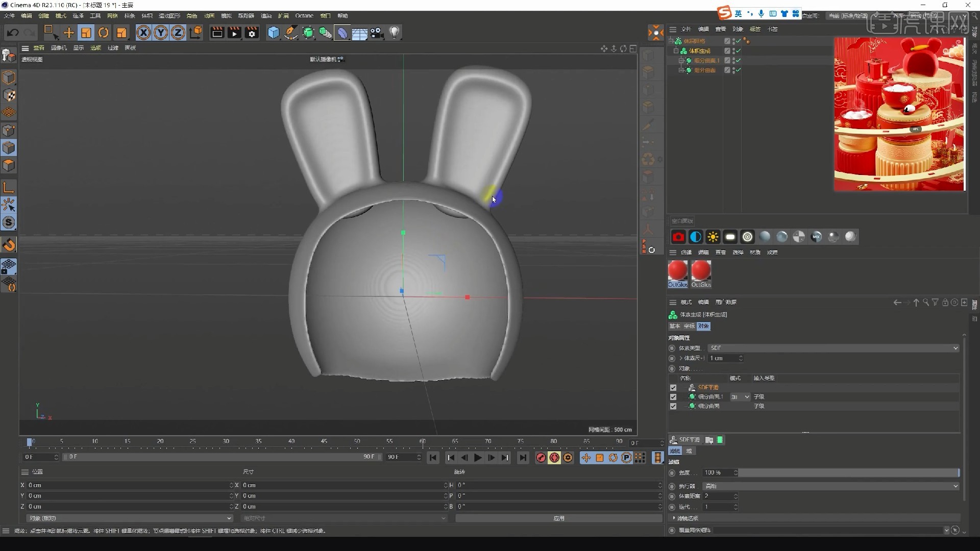The image size is (980, 551).
Task: Toggle visibility dots for 细分曲面.1 object
Action: click(x=734, y=60)
